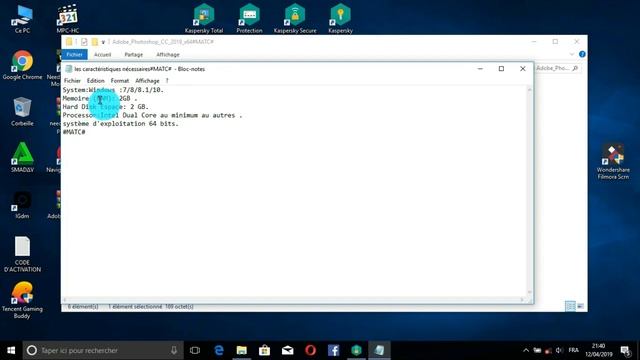
Task: Open the Fichier menu in Bloc-notes
Action: (72, 81)
